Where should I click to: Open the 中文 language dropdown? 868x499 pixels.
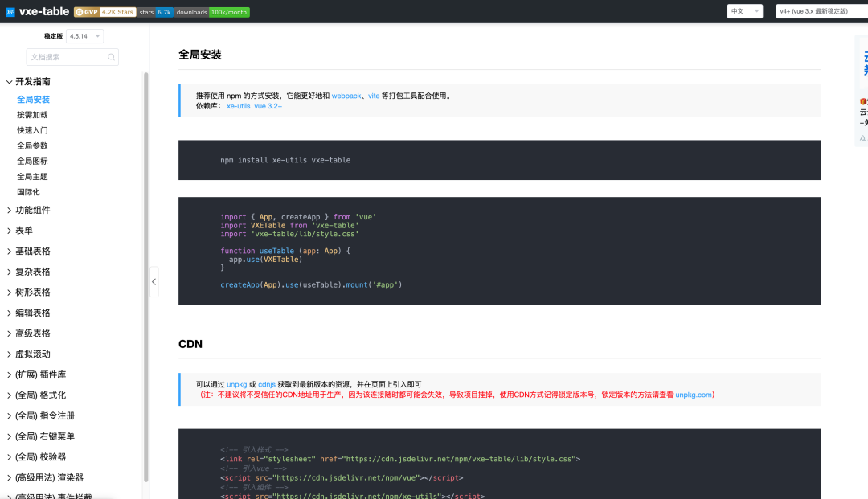click(744, 11)
